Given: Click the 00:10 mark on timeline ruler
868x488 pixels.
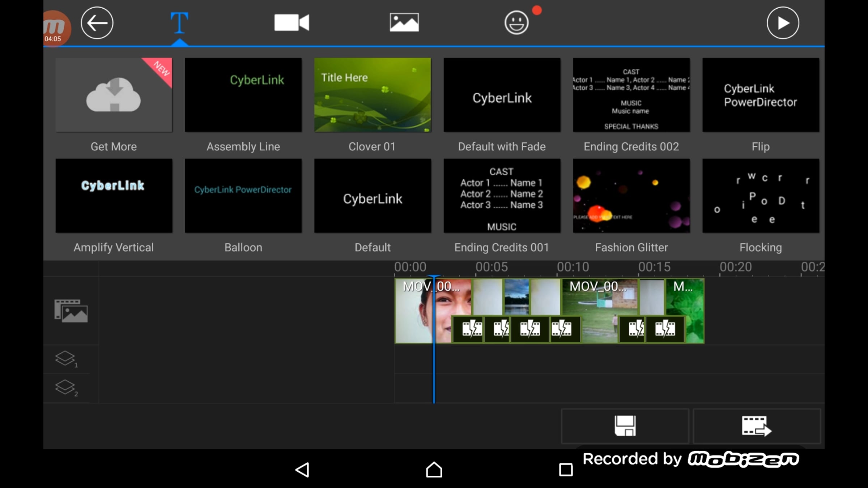Looking at the screenshot, I should [x=573, y=267].
